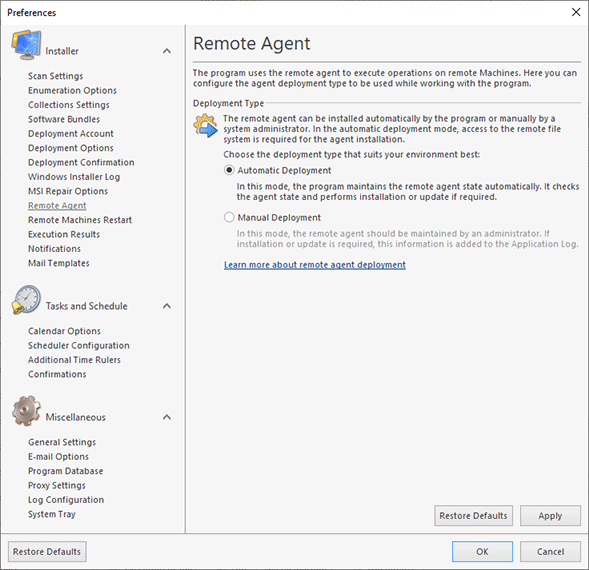Click the Deployment Type gear-arrow icon
The width and height of the screenshot is (589, 570).
coord(205,125)
